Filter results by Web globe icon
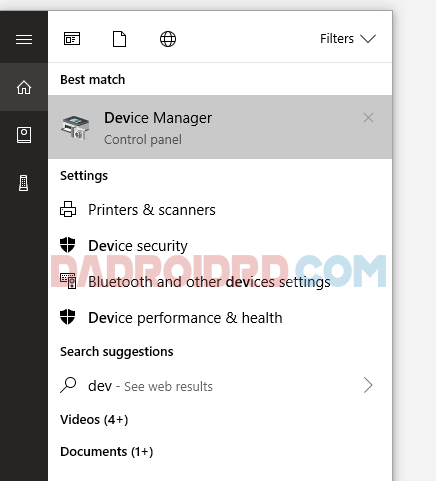Screen dimensions: 436x481 tap(168, 39)
